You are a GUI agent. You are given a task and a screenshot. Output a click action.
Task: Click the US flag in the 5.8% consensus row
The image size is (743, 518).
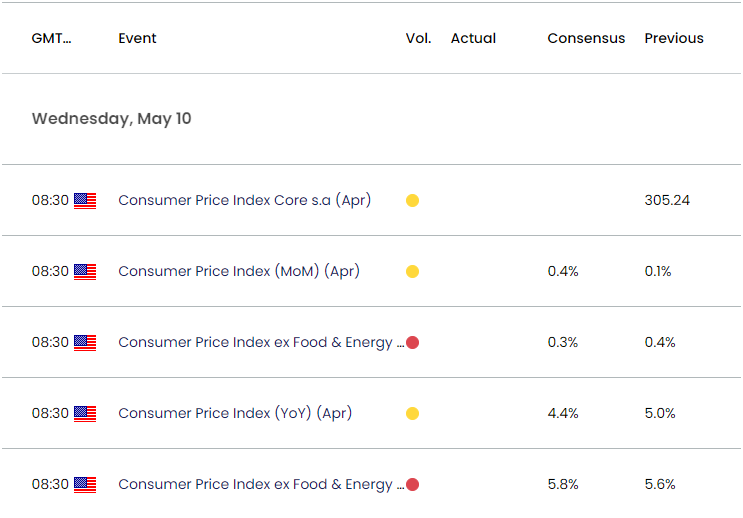pos(85,485)
